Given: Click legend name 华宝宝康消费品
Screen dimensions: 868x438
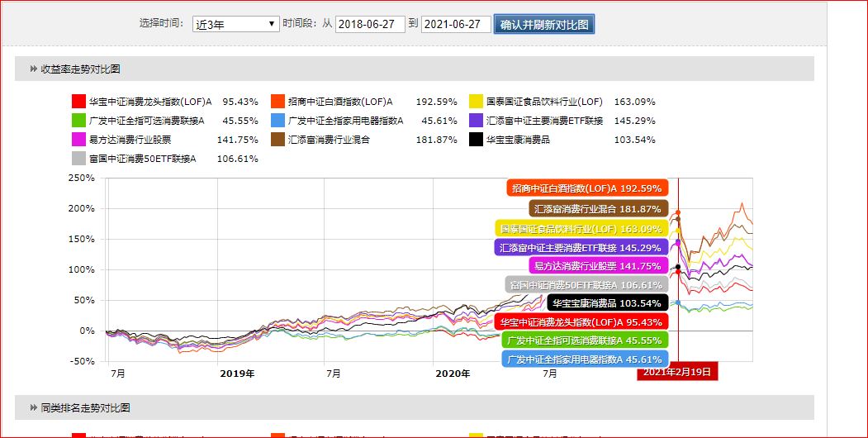Looking at the screenshot, I should point(518,140).
